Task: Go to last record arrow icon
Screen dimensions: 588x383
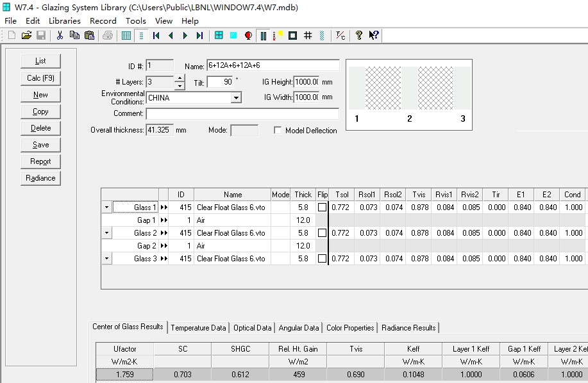Action: point(199,36)
